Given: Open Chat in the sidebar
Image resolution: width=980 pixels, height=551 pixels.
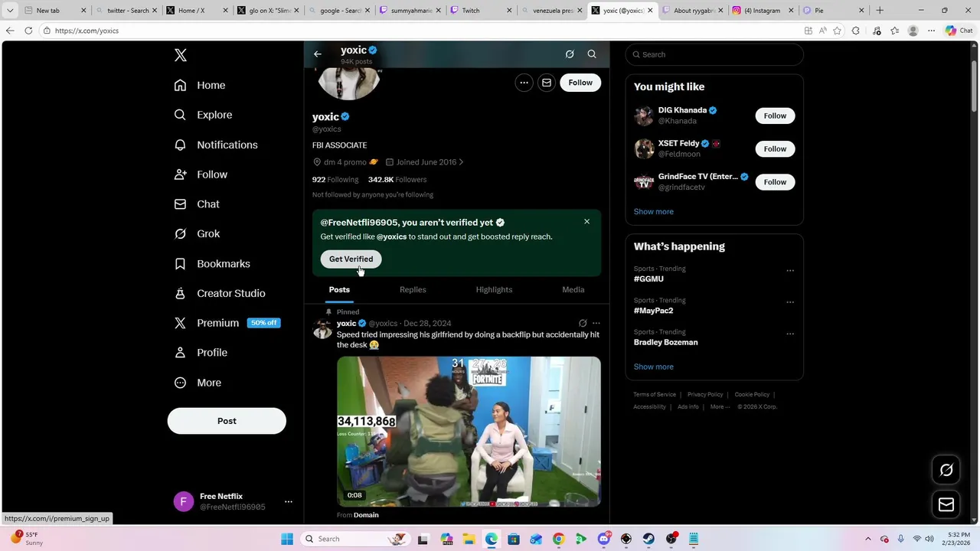Looking at the screenshot, I should pos(197,204).
